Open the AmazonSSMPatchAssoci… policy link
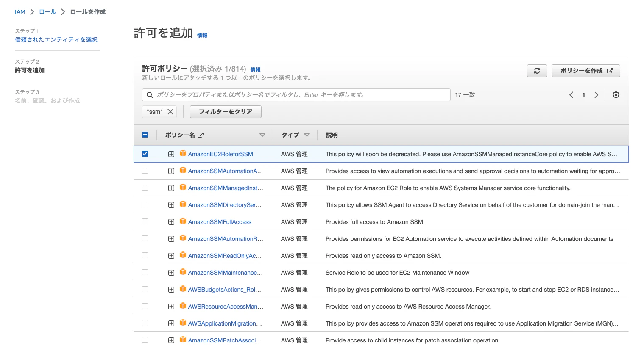Viewport: 644px width, 348px height. tap(225, 340)
